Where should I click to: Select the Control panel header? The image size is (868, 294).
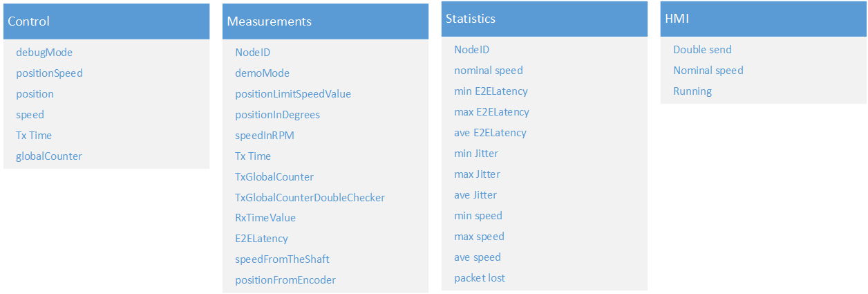tap(106, 21)
